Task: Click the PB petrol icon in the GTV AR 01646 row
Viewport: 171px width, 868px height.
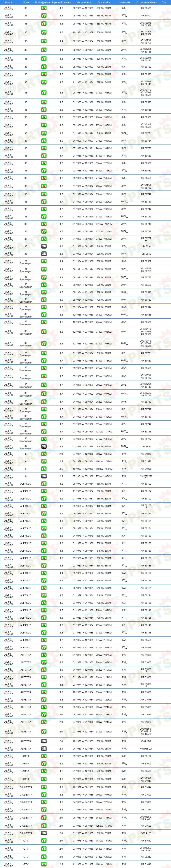Action: point(44,864)
